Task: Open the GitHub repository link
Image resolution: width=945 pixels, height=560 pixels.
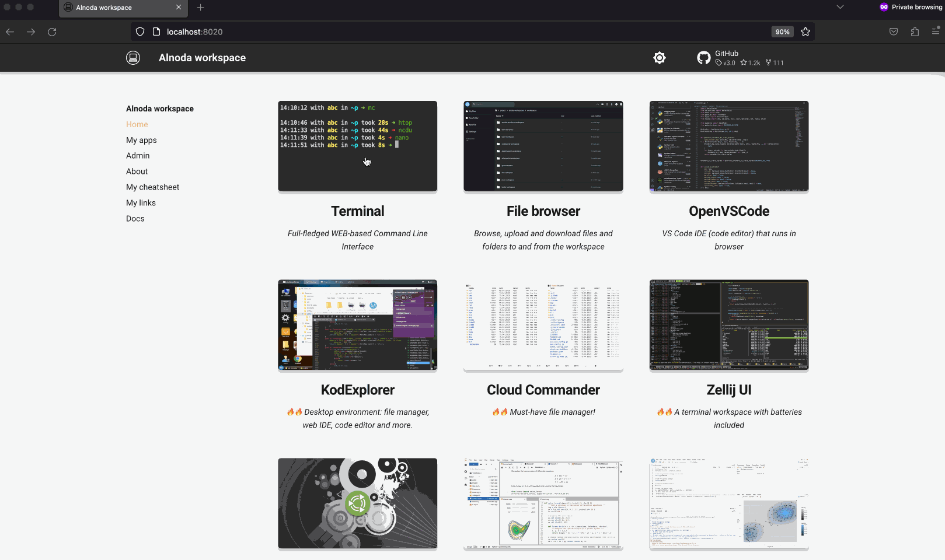Action: 741,58
